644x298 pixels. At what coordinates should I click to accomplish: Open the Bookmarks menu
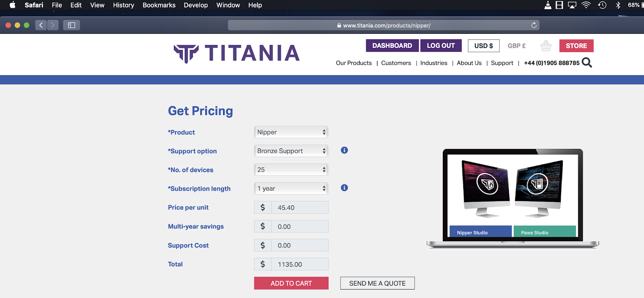click(x=159, y=5)
